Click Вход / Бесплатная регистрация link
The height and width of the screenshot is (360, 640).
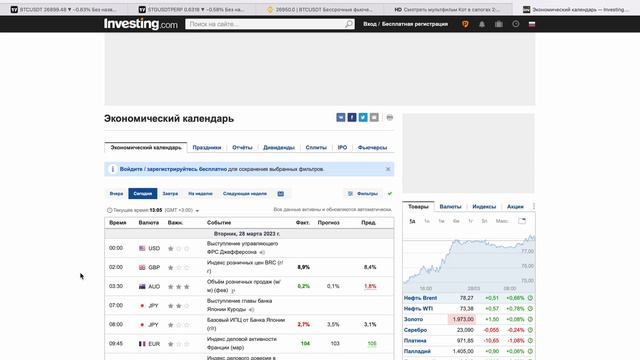coord(405,24)
